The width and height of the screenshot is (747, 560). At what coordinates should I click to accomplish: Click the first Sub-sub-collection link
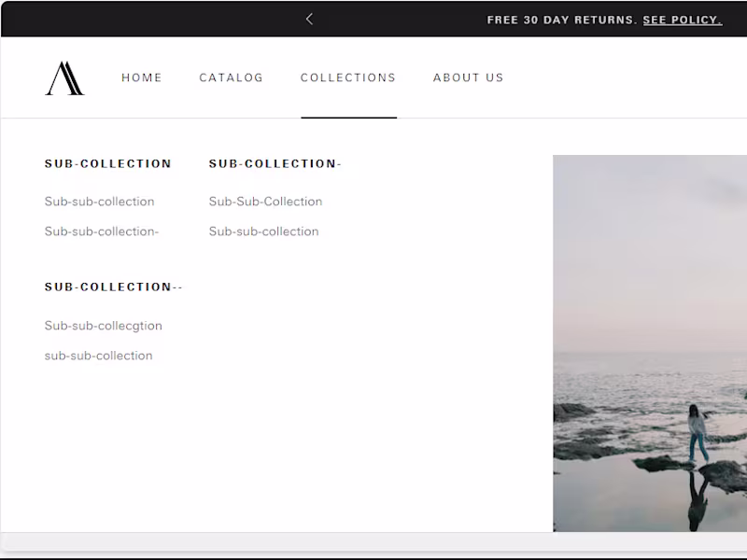[x=99, y=202]
